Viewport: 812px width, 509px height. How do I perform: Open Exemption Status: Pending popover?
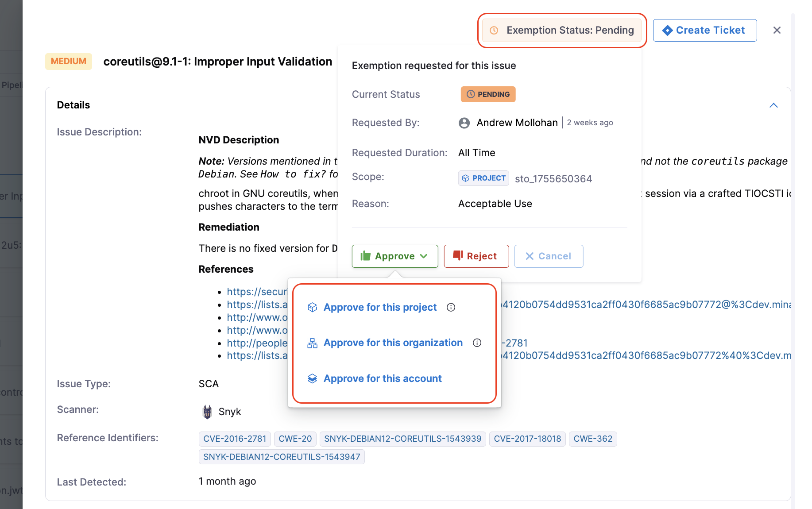coord(562,30)
